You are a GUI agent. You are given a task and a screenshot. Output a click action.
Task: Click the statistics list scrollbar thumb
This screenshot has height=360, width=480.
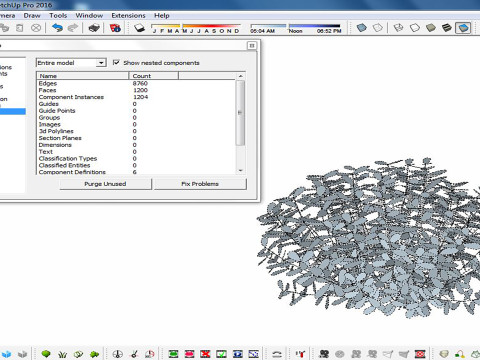[x=240, y=113]
